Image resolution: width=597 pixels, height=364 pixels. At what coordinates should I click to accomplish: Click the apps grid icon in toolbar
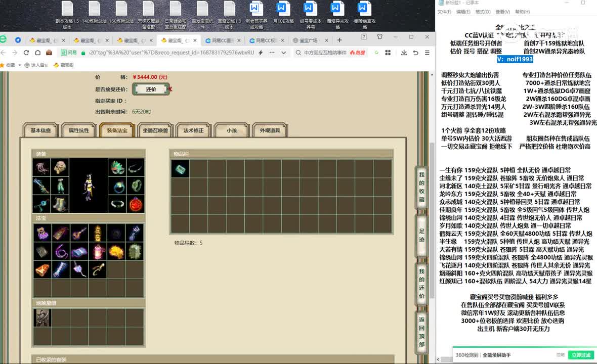coord(388,53)
